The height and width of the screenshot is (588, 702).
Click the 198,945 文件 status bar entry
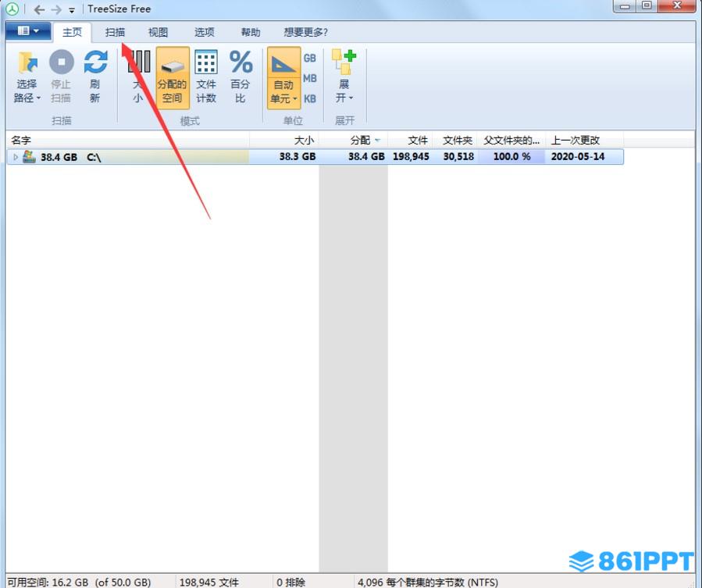click(x=209, y=583)
